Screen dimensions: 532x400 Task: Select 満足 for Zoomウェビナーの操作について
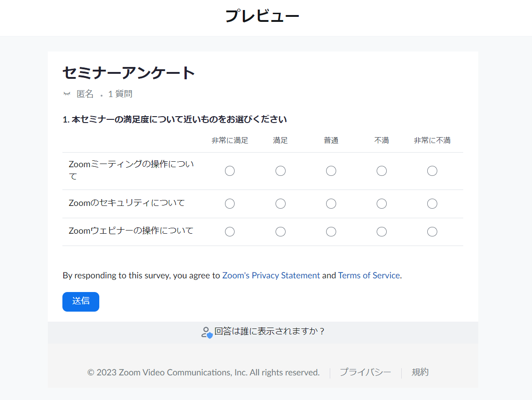click(280, 232)
